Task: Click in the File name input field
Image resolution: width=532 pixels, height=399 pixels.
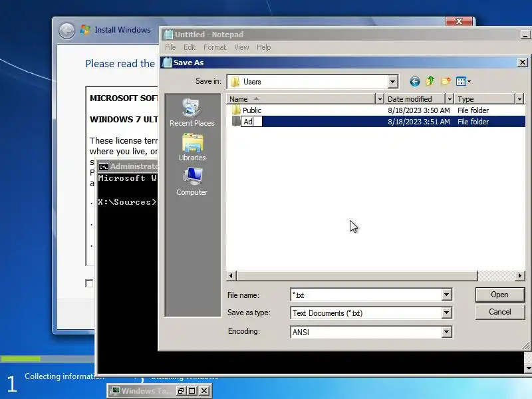Action: (366, 295)
